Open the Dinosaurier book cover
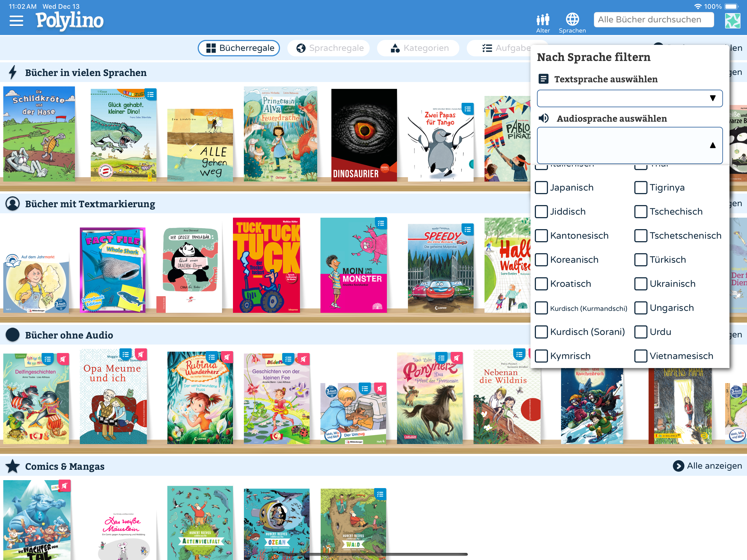The height and width of the screenshot is (560, 747). click(x=364, y=135)
